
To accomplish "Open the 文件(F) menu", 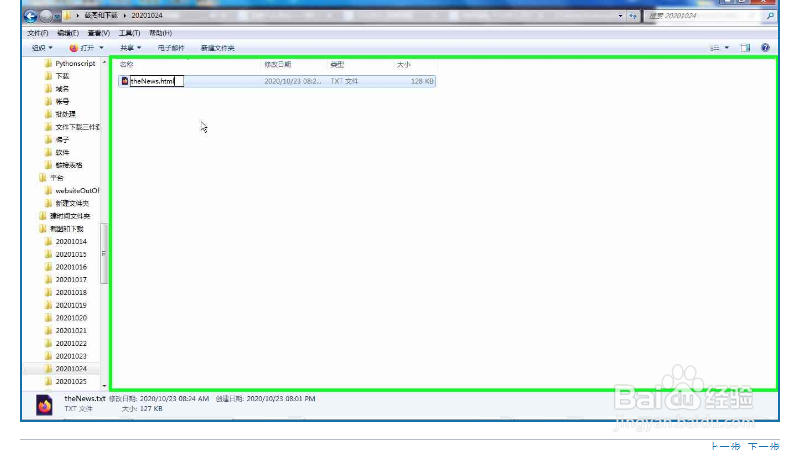I will pyautogui.click(x=38, y=33).
